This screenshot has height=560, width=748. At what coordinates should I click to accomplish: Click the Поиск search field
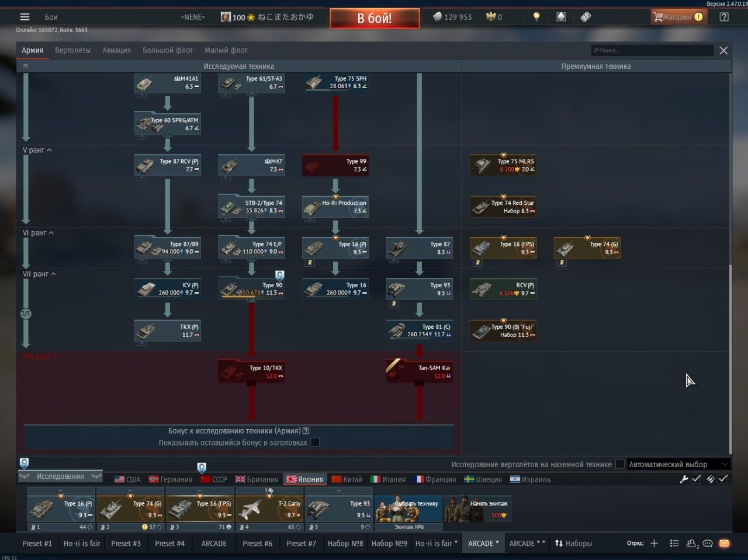click(x=652, y=50)
